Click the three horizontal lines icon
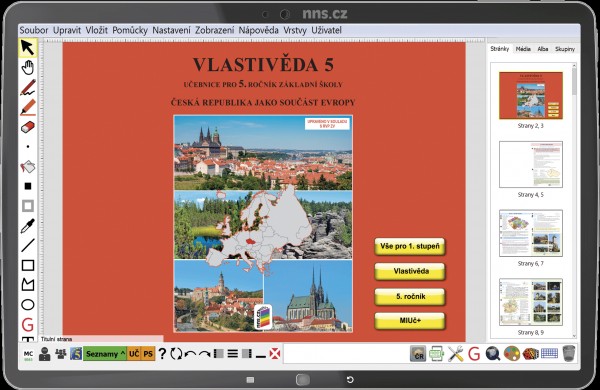This screenshot has width=600, height=390. [x=233, y=354]
